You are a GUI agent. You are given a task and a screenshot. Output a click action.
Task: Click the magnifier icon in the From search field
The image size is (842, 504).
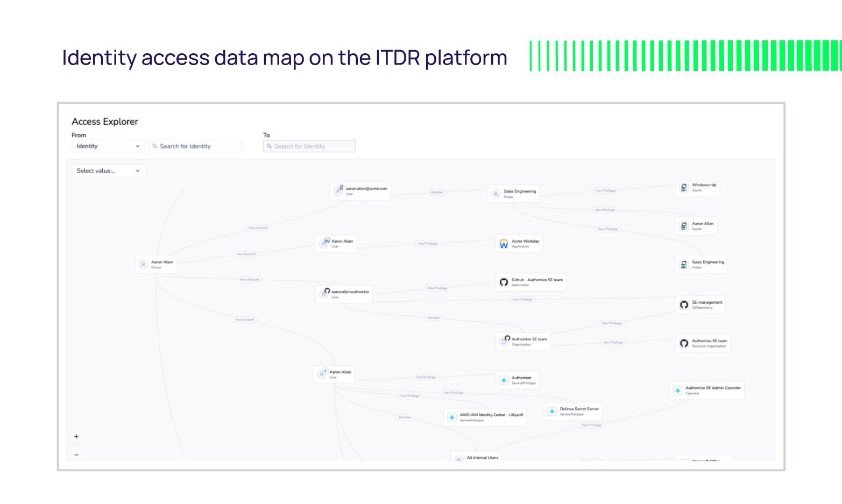coord(154,146)
